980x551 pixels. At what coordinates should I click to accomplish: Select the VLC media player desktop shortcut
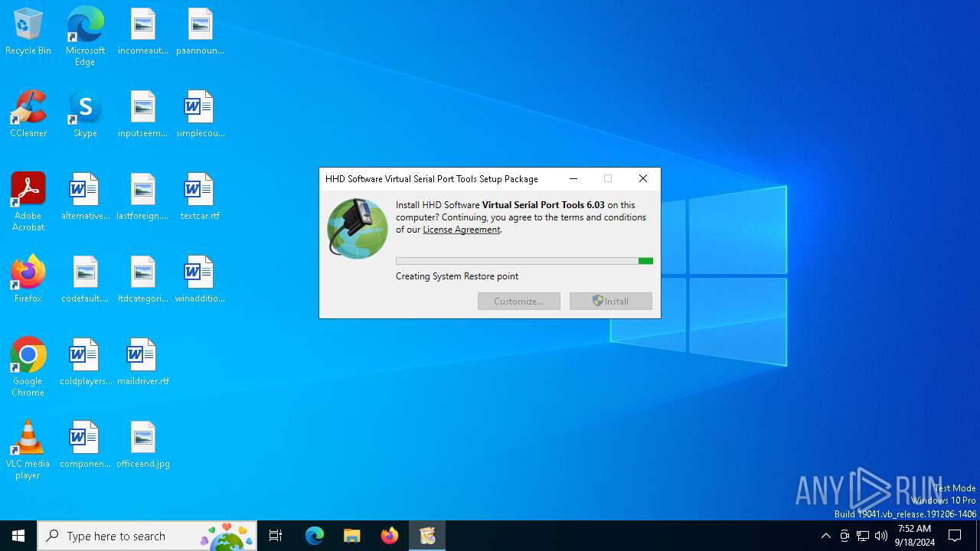coord(28,450)
